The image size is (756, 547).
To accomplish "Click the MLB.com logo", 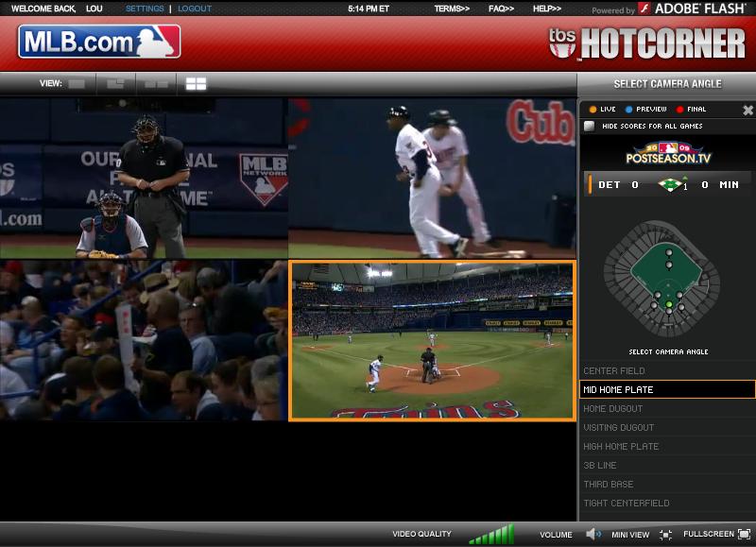I will [x=99, y=42].
